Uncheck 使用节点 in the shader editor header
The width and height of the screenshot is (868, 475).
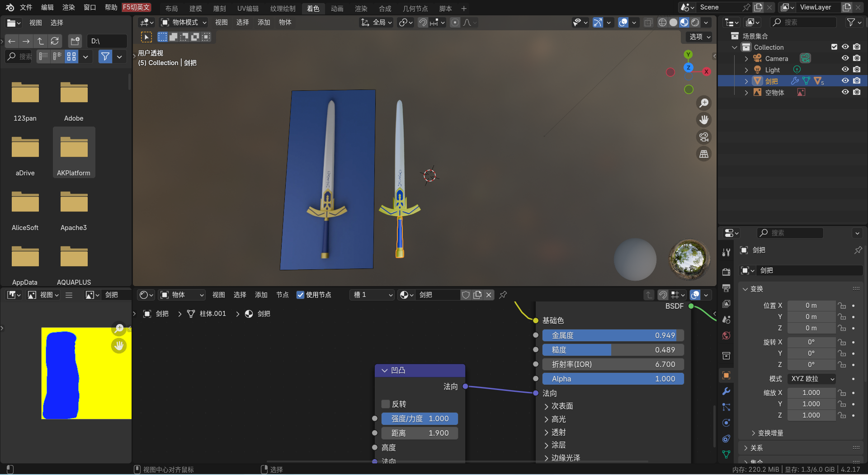[300, 295]
